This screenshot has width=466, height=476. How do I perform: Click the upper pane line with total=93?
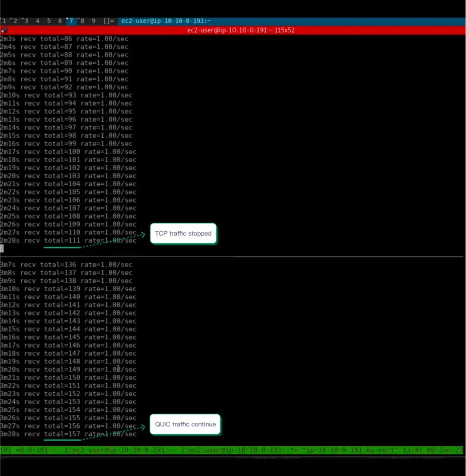tap(66, 95)
